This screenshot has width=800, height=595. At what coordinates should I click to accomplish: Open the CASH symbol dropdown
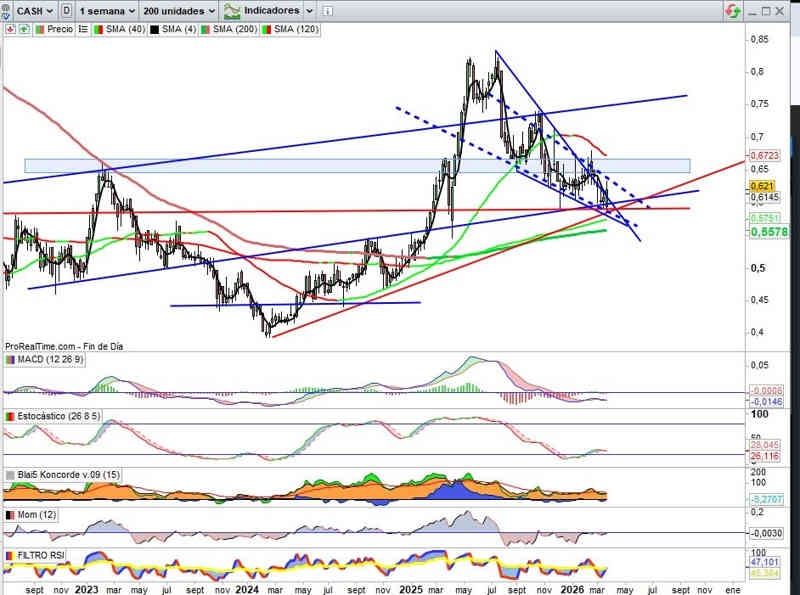[x=34, y=11]
